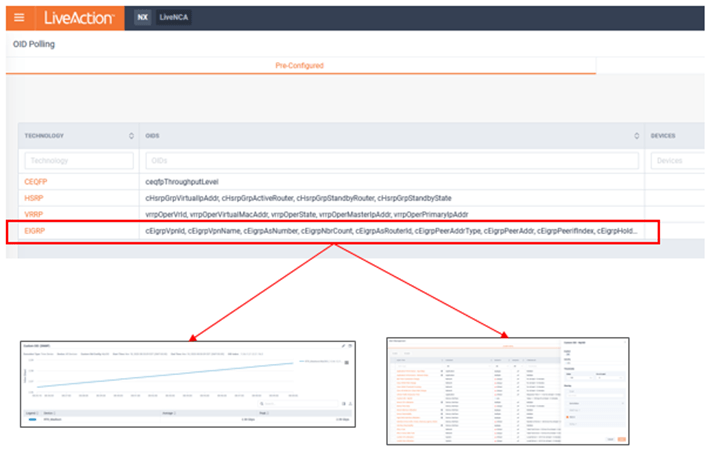
Task: Sort by the Technology column arrow
Action: (131, 136)
